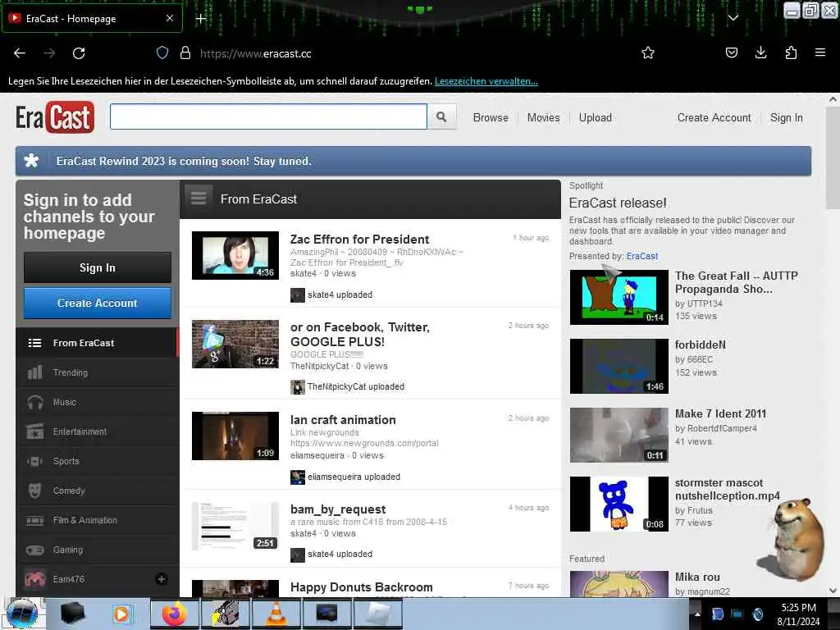
Task: Open the Firefox hamburger menu
Action: point(819,52)
